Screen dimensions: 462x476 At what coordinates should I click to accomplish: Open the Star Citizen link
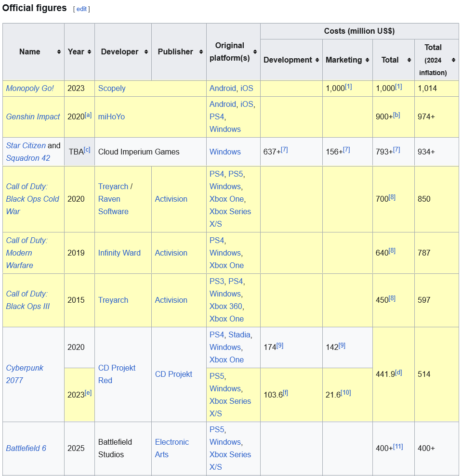pyautogui.click(x=26, y=145)
